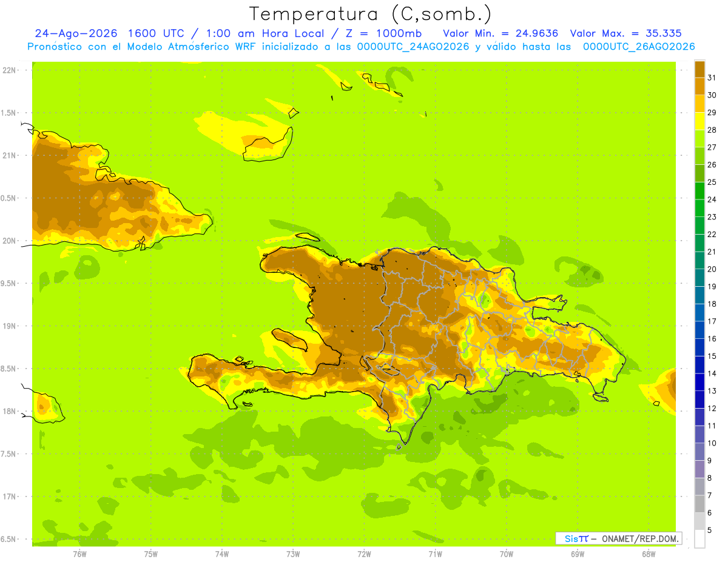Pick the purple legend swatch between 9 and 10

[x=699, y=452]
